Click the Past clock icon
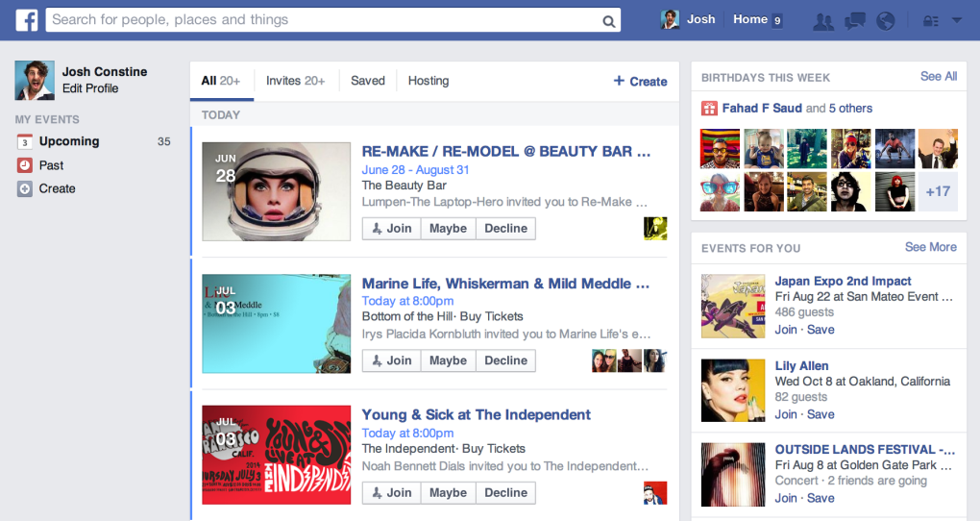This screenshot has width=980, height=521. tap(24, 165)
